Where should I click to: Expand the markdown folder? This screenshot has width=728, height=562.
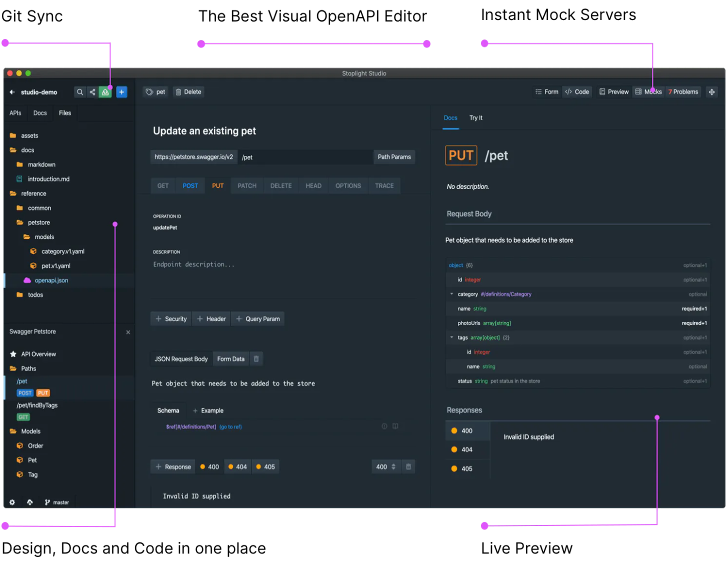click(69, 164)
